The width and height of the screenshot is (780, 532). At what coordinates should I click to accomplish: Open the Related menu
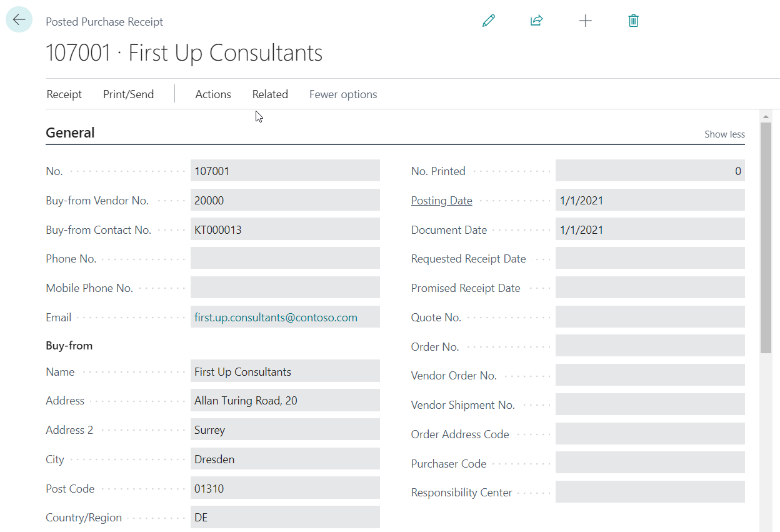270,94
